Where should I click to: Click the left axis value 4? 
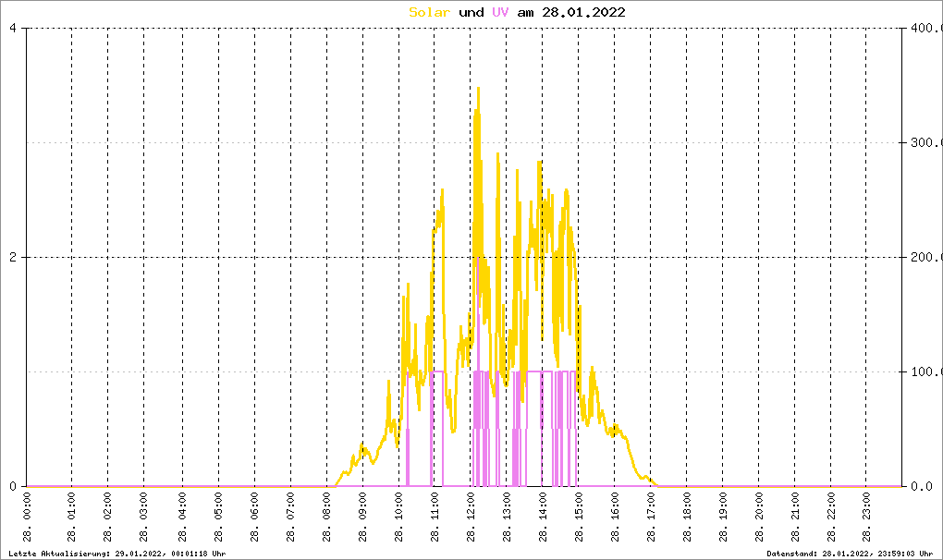13,28
